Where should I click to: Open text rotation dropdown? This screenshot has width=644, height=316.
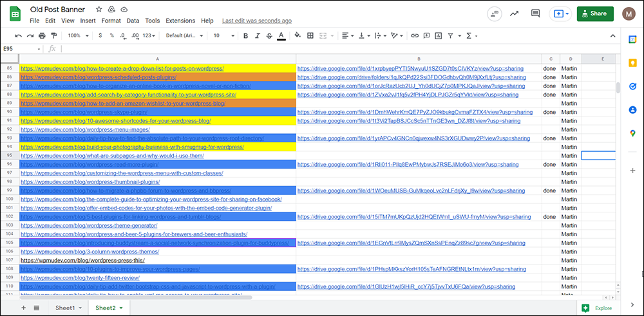397,35
